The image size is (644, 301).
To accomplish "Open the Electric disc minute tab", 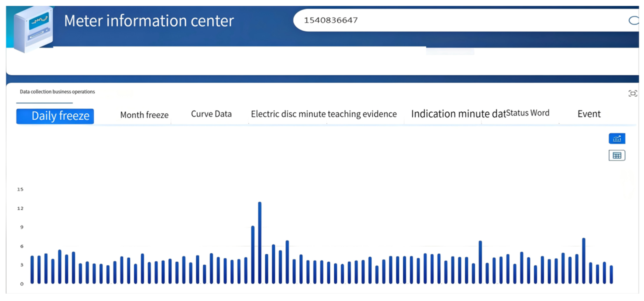I will pyautogui.click(x=288, y=114).
